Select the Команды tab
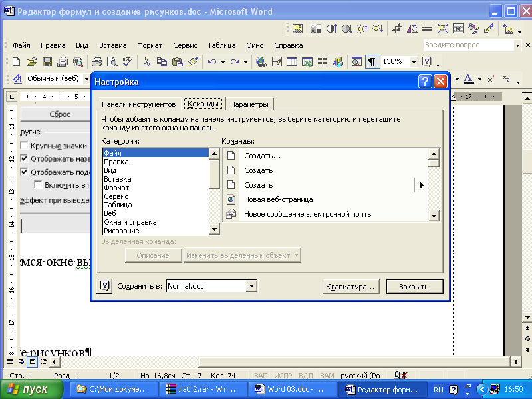The image size is (532, 399). [203, 104]
